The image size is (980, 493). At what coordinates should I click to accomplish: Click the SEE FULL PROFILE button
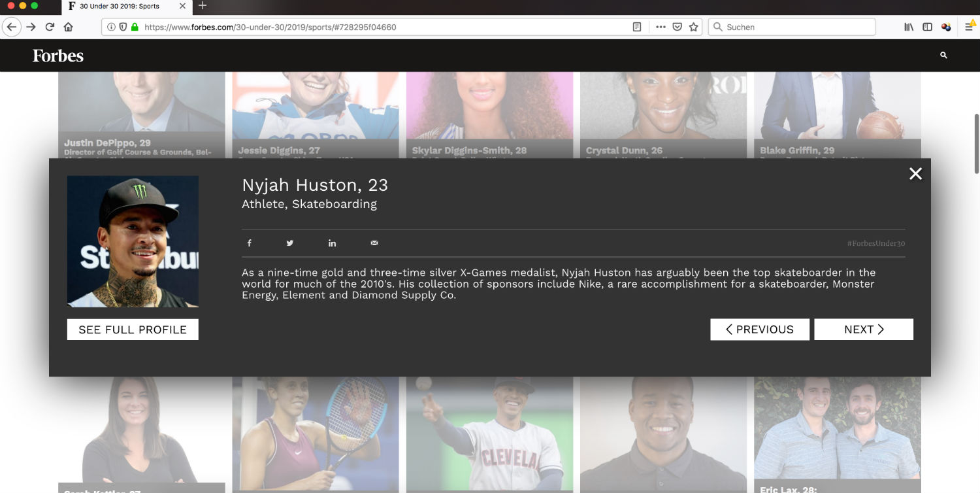click(x=133, y=330)
